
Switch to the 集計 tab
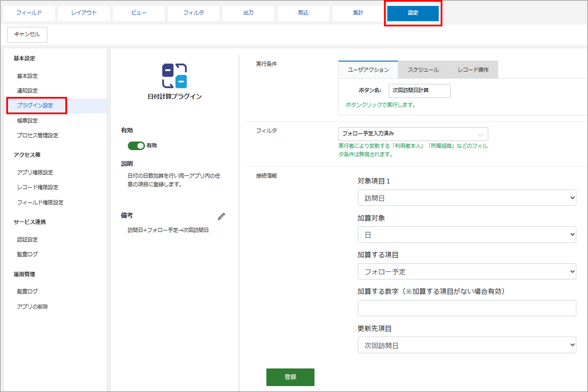pyautogui.click(x=358, y=13)
